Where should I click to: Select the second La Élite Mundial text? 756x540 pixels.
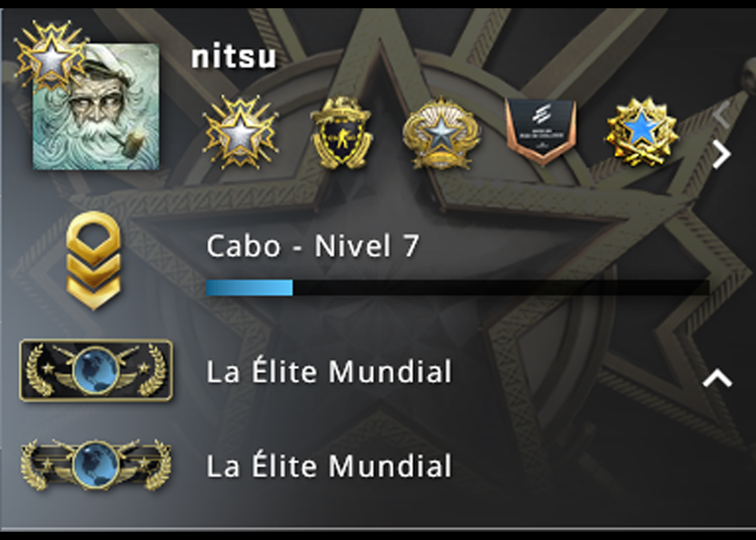tap(329, 465)
